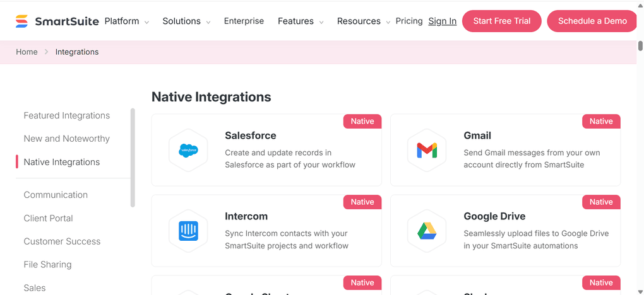
Task: Click the Gmail envelope logo icon
Action: [427, 151]
